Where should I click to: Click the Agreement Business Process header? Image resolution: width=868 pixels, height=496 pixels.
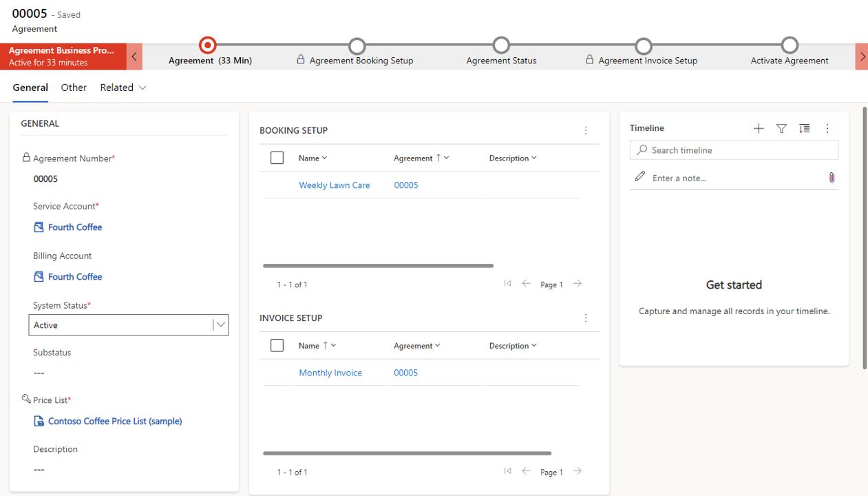(63, 56)
